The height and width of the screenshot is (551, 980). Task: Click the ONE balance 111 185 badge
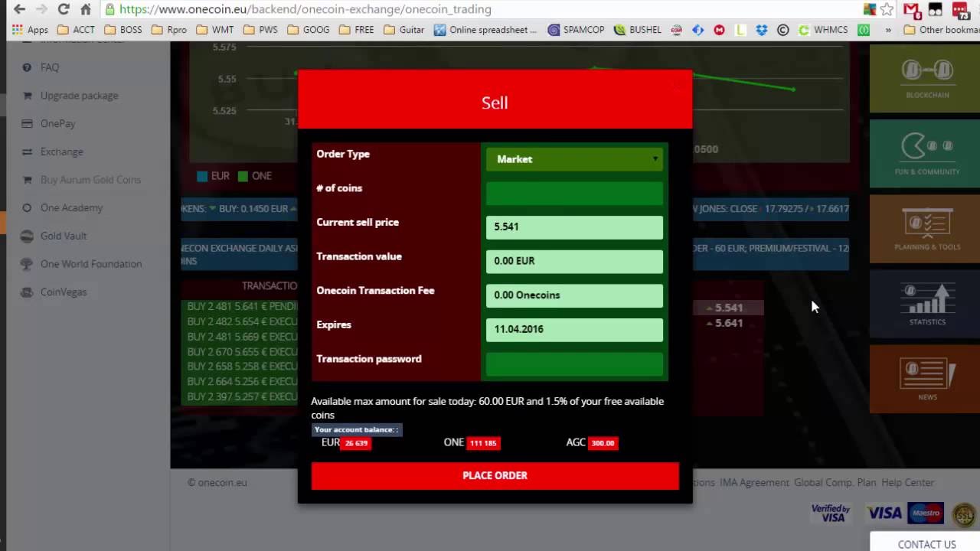pos(483,443)
